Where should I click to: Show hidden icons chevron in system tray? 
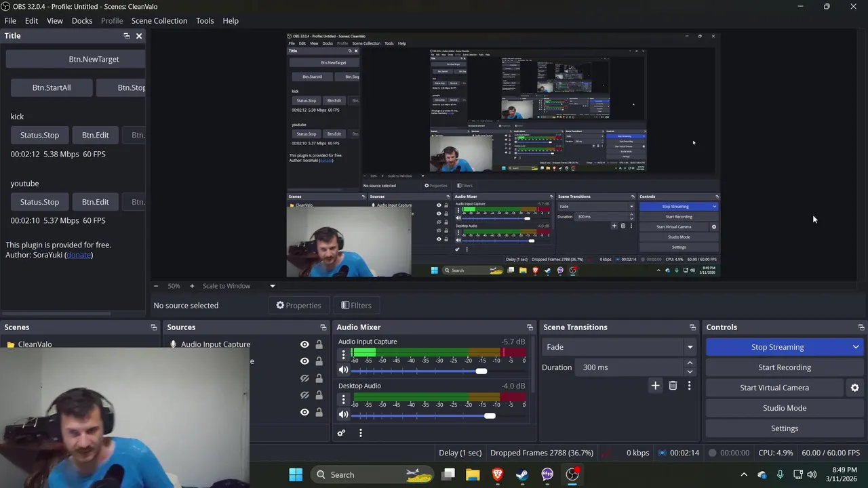(744, 474)
